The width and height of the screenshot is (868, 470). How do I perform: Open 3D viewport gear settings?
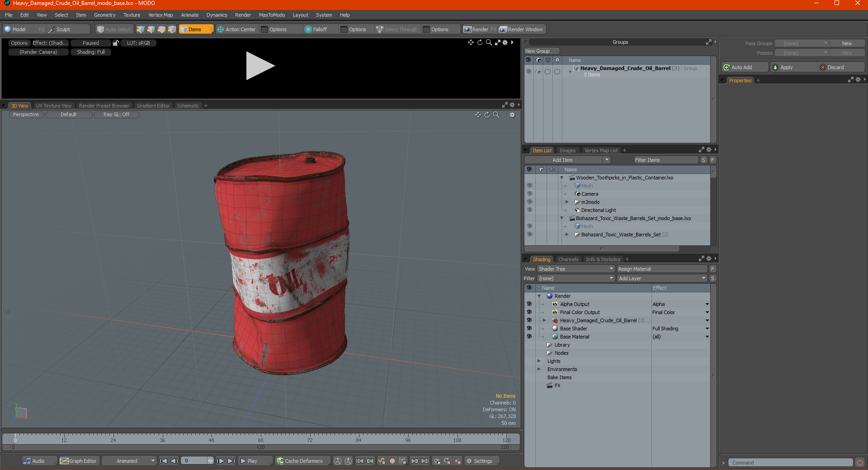[512, 115]
